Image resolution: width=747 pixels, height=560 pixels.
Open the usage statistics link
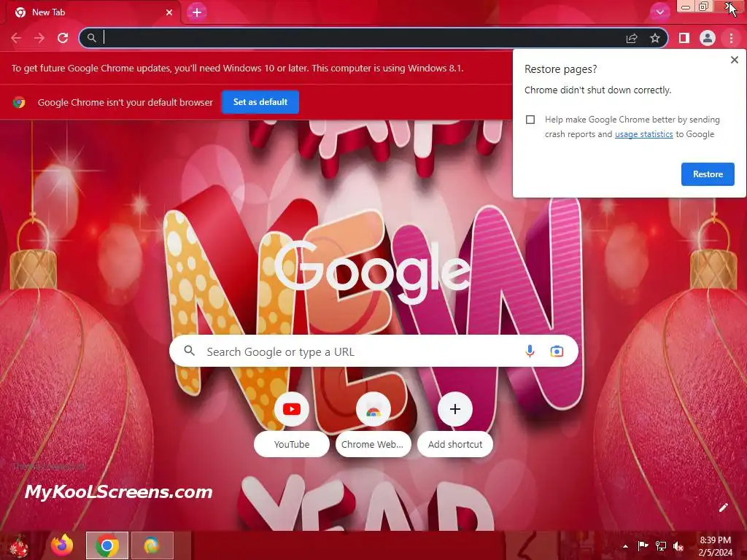(643, 134)
